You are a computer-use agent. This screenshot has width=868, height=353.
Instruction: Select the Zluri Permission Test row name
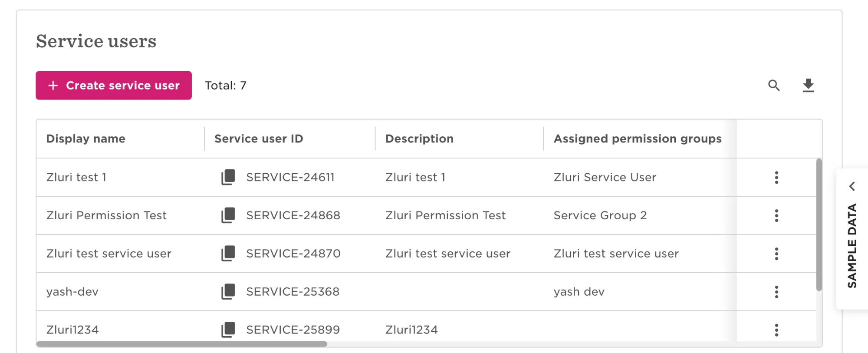(x=106, y=215)
